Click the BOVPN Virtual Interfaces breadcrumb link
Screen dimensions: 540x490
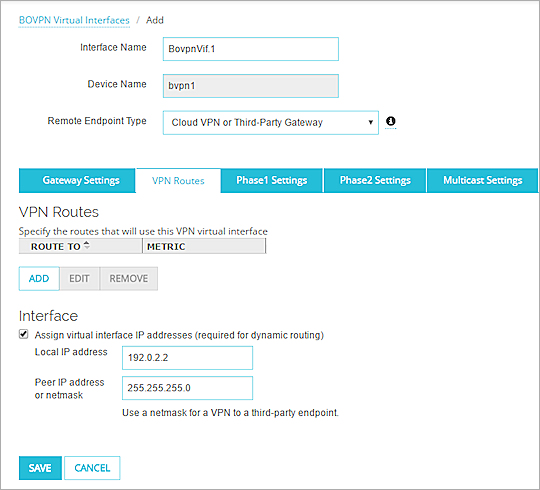click(x=74, y=20)
